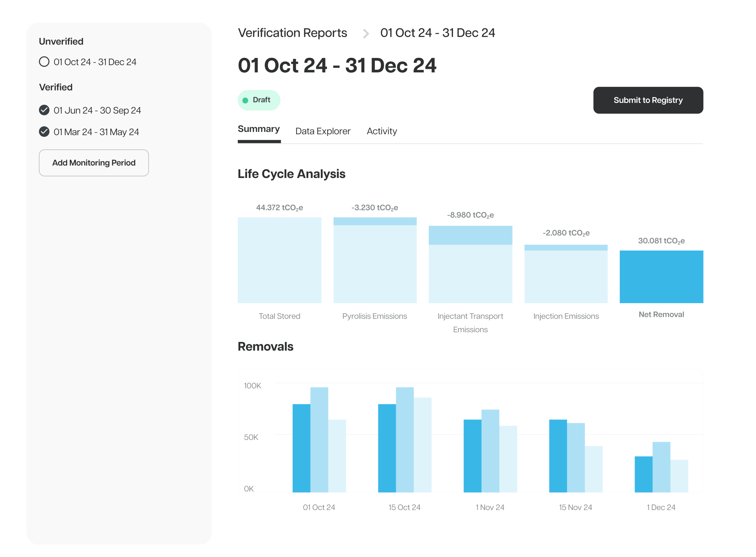Click the 15 Oct 24 axis label

[x=405, y=507]
